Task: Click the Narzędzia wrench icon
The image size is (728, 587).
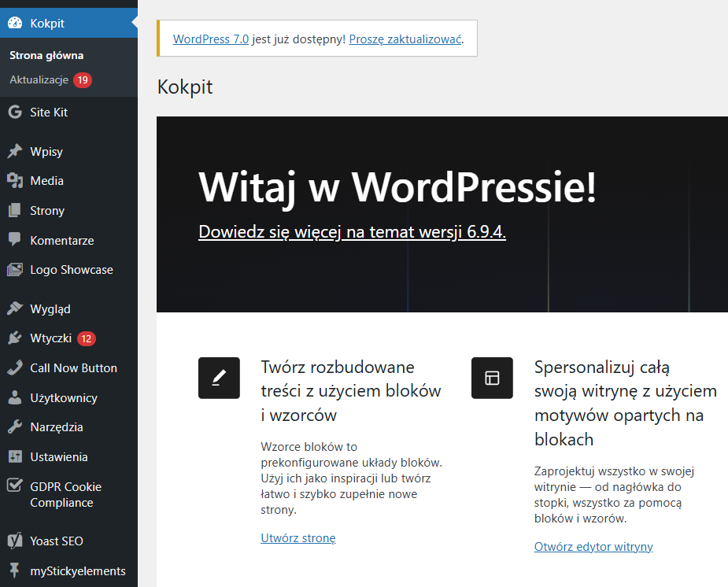Action: tap(15, 427)
